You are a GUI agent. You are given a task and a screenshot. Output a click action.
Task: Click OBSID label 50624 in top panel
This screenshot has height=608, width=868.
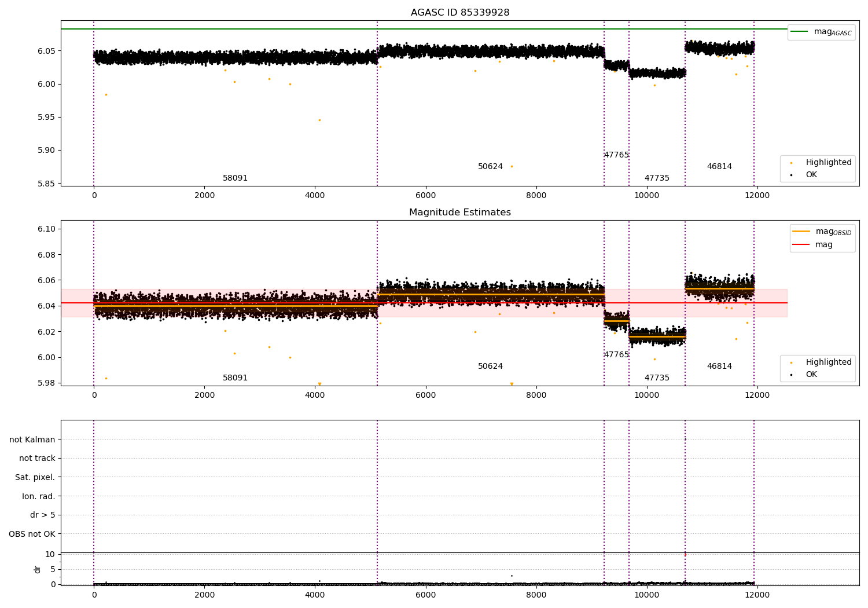490,166
